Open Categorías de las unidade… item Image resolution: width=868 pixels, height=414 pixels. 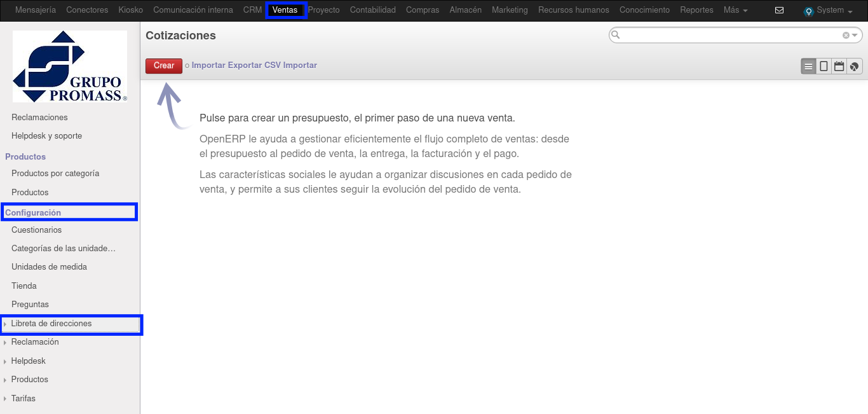pyautogui.click(x=64, y=249)
